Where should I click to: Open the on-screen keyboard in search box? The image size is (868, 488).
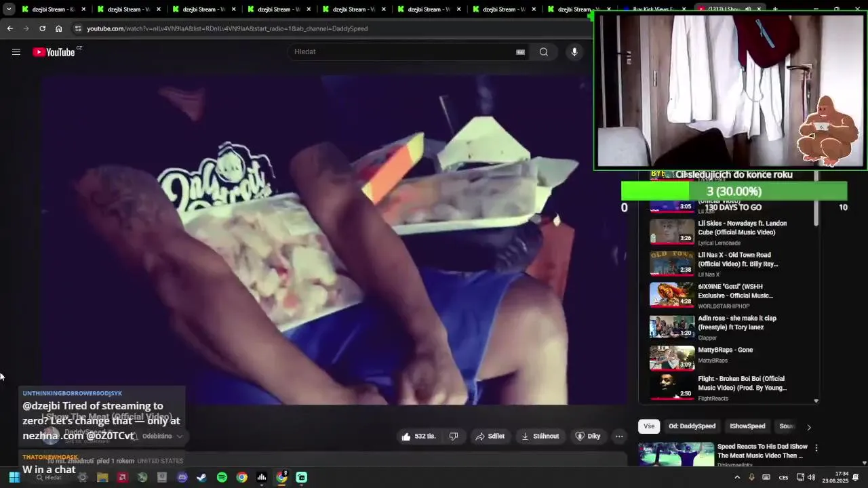520,52
